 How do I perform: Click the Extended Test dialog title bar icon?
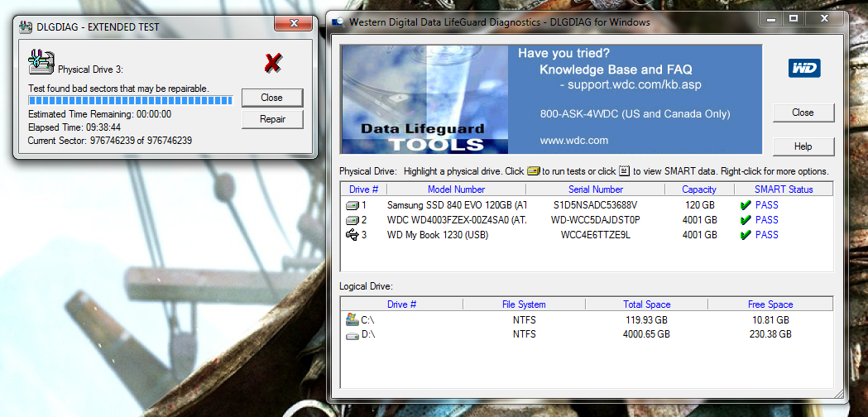click(26, 26)
